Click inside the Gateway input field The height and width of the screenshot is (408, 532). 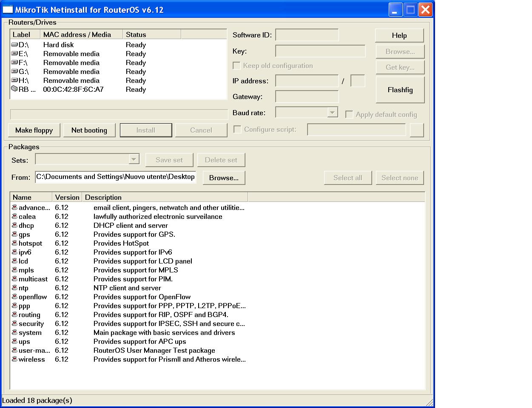coord(307,96)
